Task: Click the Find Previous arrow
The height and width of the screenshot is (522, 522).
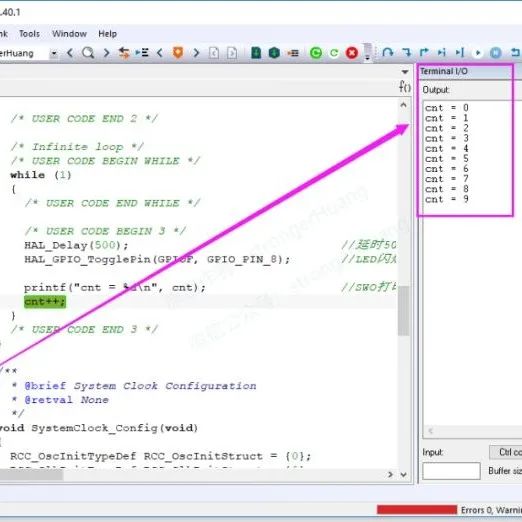Action: pos(70,53)
